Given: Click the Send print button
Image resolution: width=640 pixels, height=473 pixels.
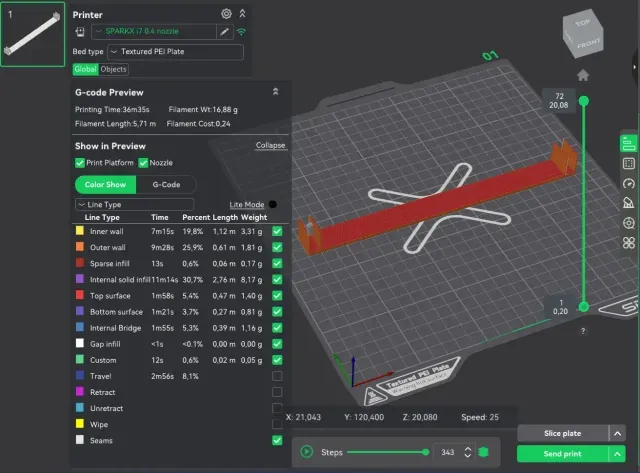Looking at the screenshot, I should (562, 454).
